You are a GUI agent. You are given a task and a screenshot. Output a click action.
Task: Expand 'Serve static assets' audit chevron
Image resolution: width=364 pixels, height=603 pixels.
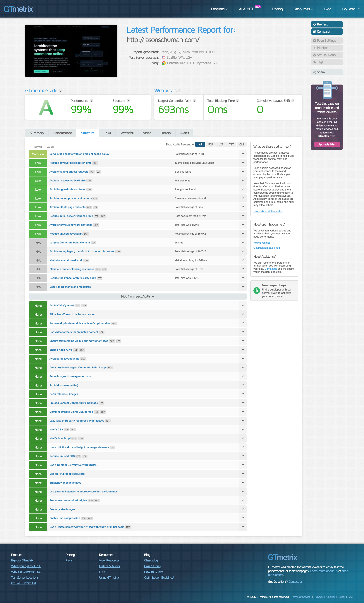coord(243,154)
